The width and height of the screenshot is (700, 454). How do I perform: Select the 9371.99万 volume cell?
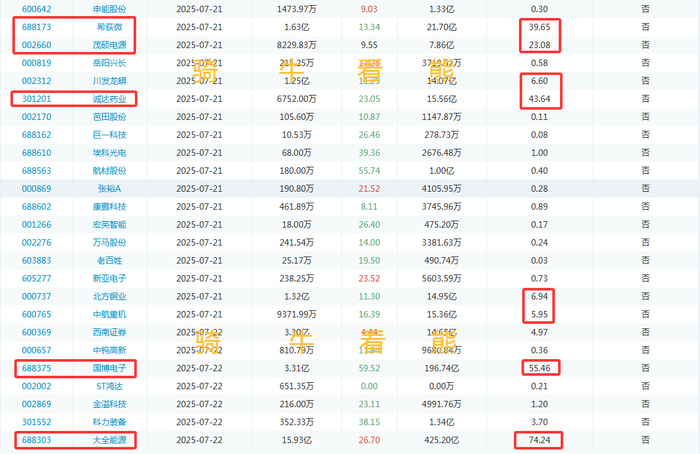pos(296,314)
